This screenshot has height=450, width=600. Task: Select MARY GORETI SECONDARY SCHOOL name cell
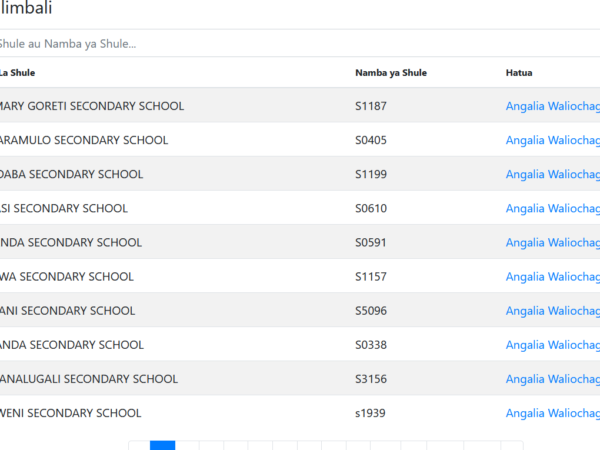[92, 106]
